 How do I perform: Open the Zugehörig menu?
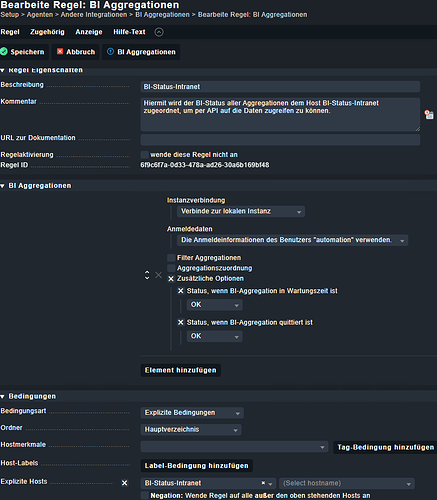coord(47,32)
